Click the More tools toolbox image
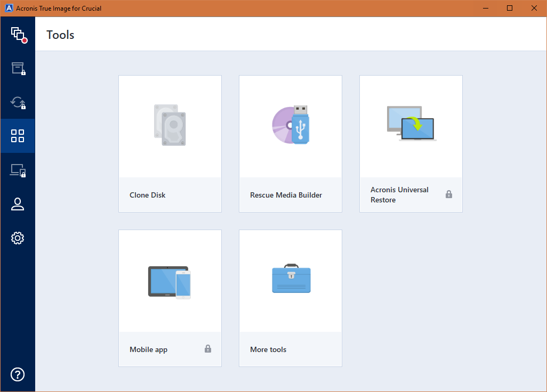The width and height of the screenshot is (547, 392). point(291,279)
